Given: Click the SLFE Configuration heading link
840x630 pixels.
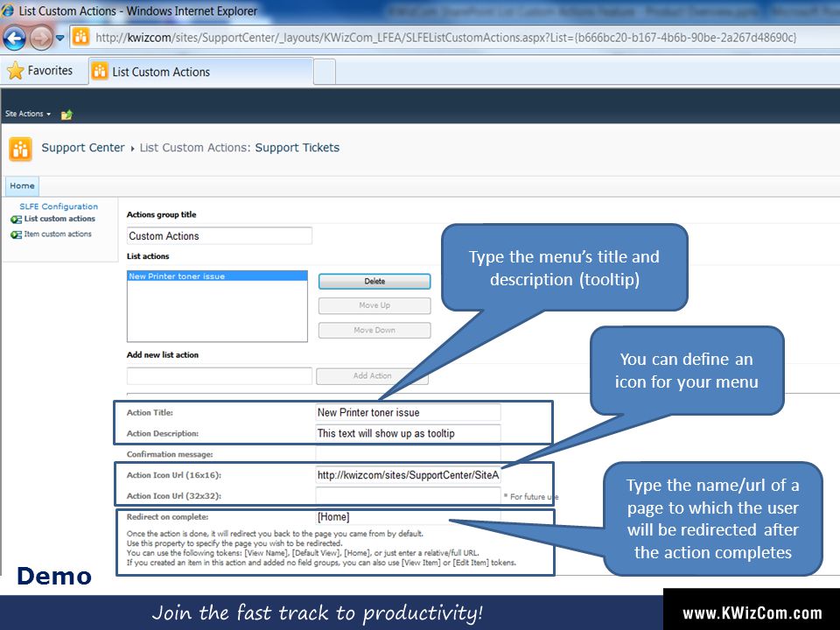Looking at the screenshot, I should coord(59,206).
